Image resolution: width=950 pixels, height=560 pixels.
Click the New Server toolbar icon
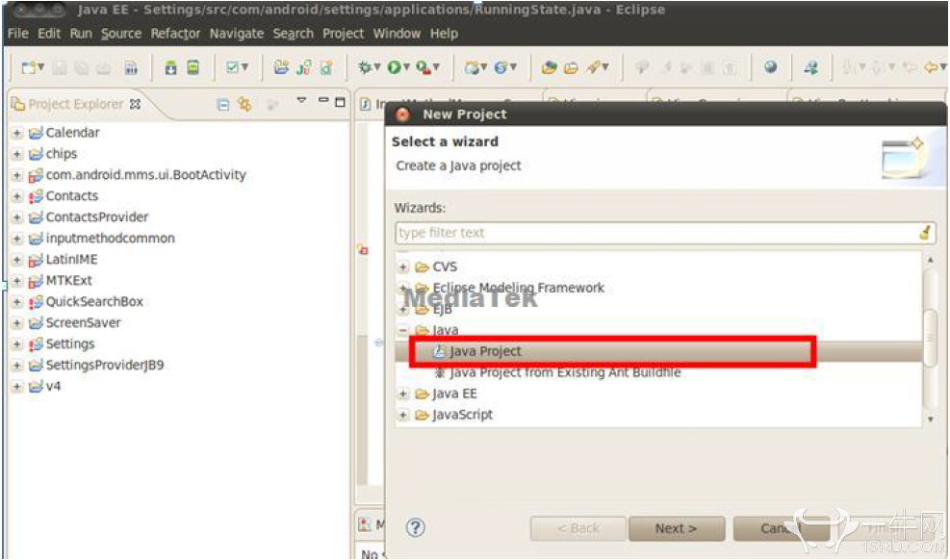pos(472,67)
